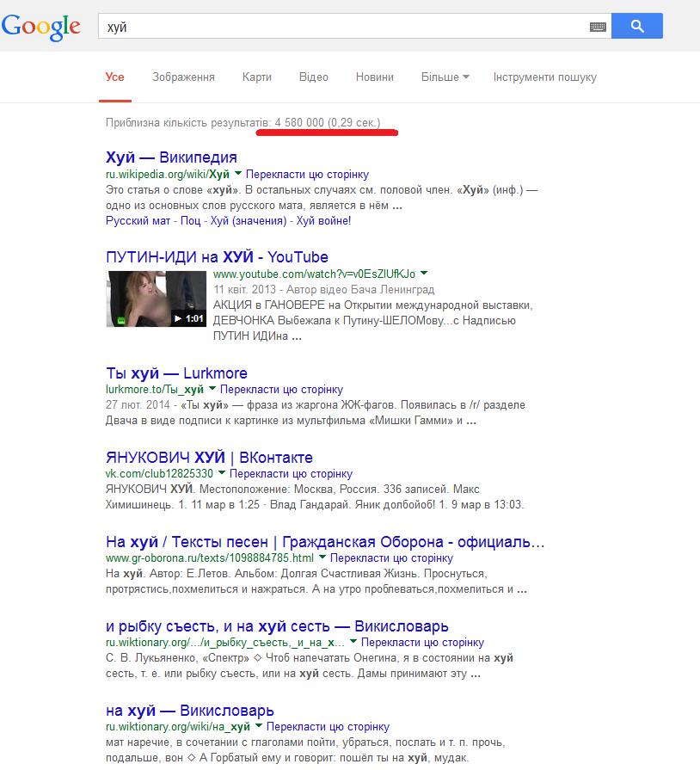Open the Гражданская Оборона lyrics result

tap(325, 542)
